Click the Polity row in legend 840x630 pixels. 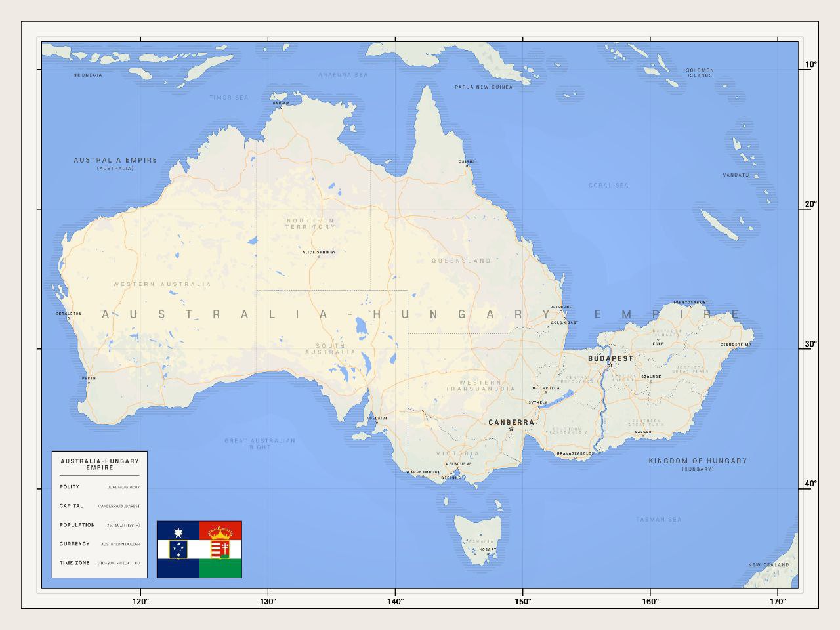click(99, 487)
